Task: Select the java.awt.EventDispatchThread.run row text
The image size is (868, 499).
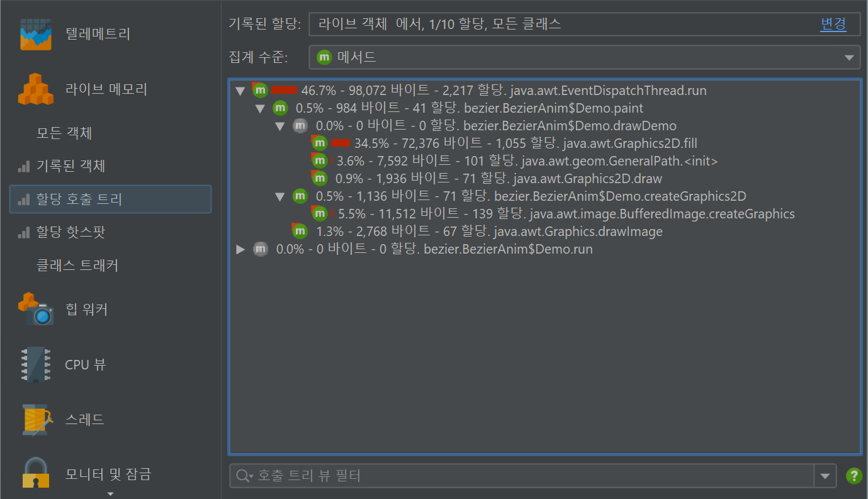Action: (504, 91)
